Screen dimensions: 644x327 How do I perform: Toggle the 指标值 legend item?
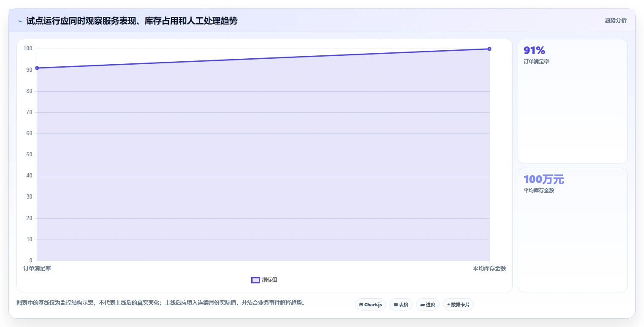(x=264, y=280)
